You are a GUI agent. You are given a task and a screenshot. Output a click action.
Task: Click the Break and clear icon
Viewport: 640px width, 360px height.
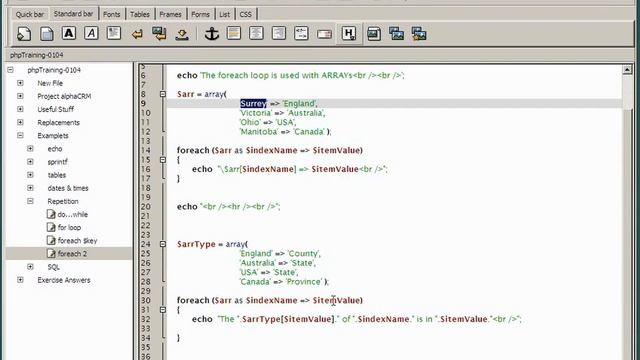tap(159, 33)
